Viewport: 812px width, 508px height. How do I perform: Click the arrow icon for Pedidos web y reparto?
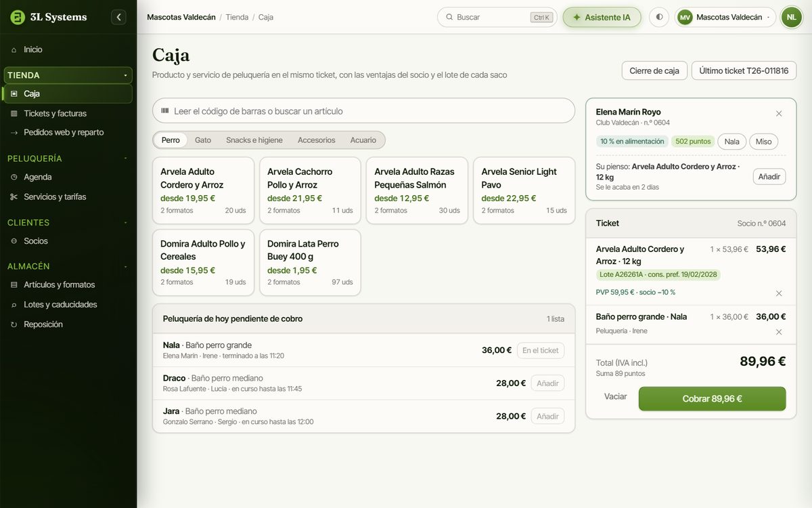[14, 133]
